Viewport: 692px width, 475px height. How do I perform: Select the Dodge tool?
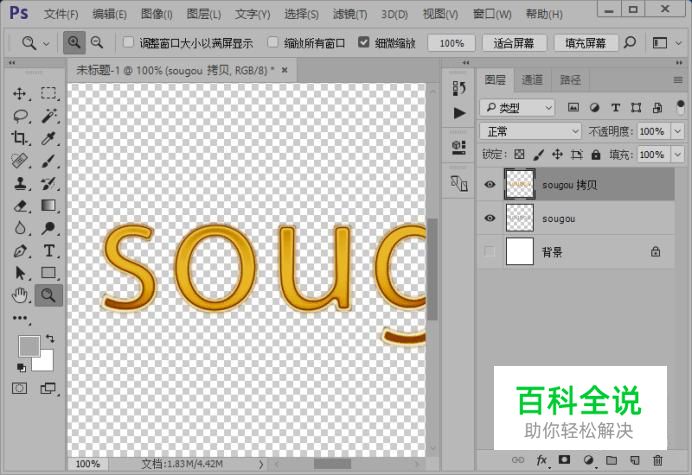(x=49, y=228)
